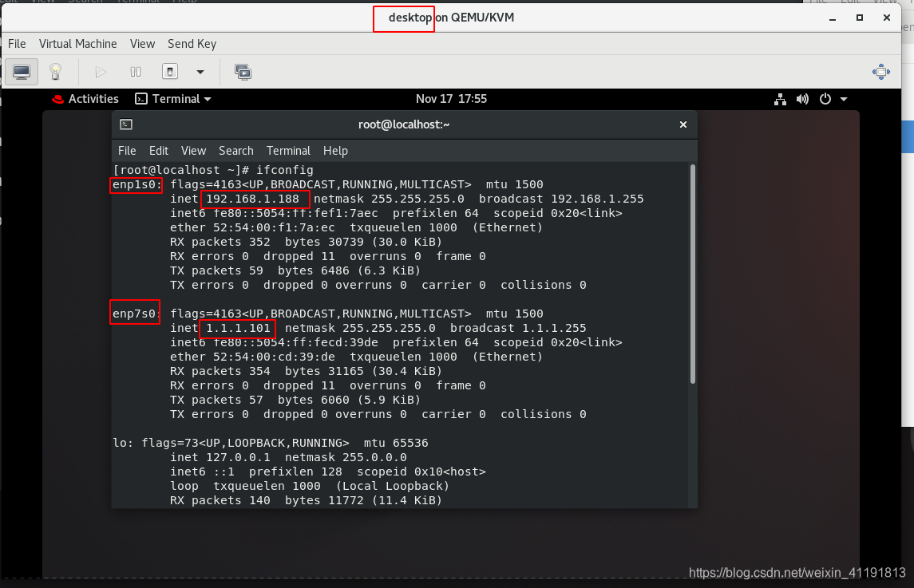Click the ifconfig command text
The height and width of the screenshot is (588, 914).
point(284,170)
